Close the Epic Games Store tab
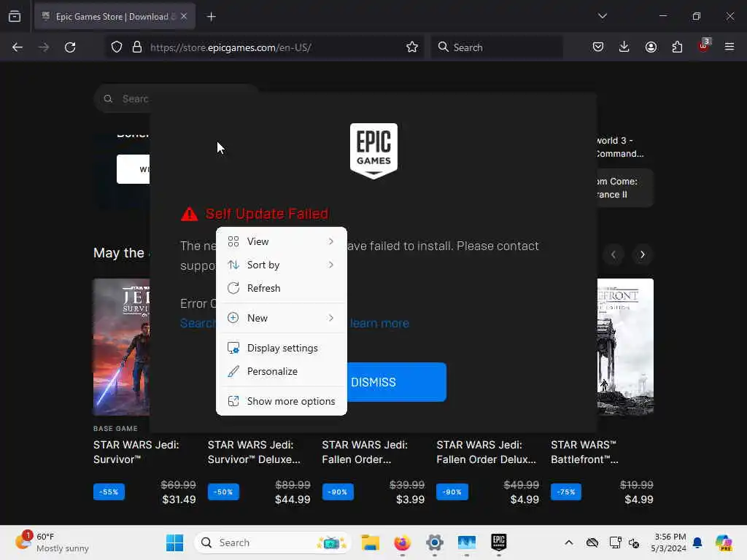This screenshot has height=560, width=747. 184,17
